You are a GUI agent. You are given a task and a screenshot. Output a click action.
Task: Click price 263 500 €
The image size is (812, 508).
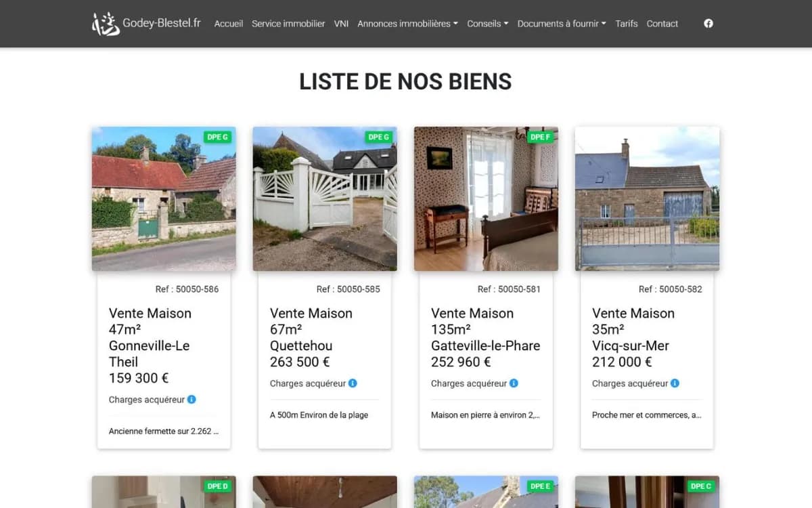tap(300, 362)
